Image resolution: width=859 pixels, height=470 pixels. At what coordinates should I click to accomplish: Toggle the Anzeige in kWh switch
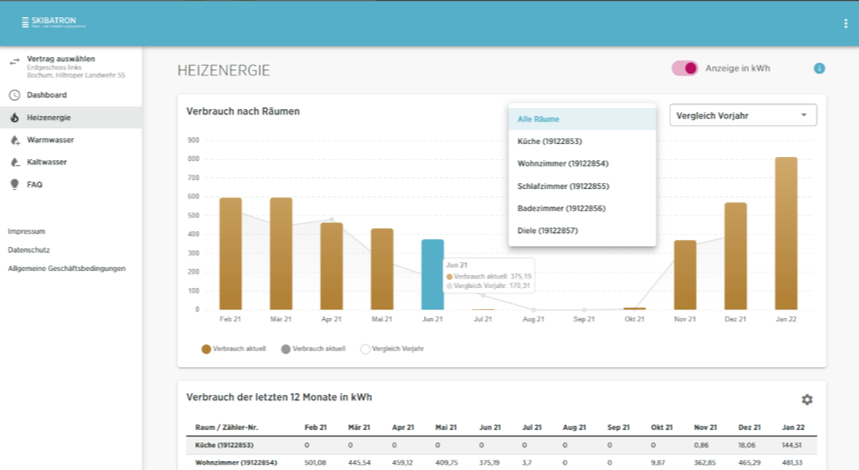[x=684, y=68]
